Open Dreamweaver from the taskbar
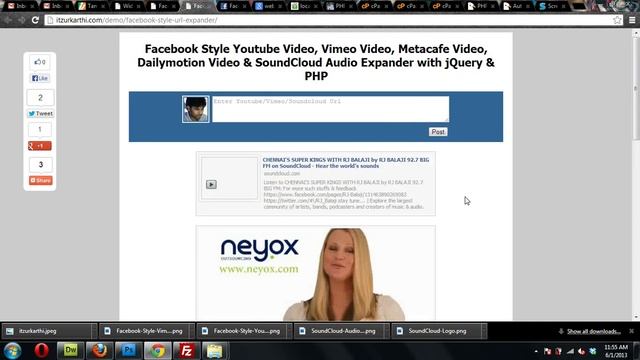 pyautogui.click(x=70, y=350)
